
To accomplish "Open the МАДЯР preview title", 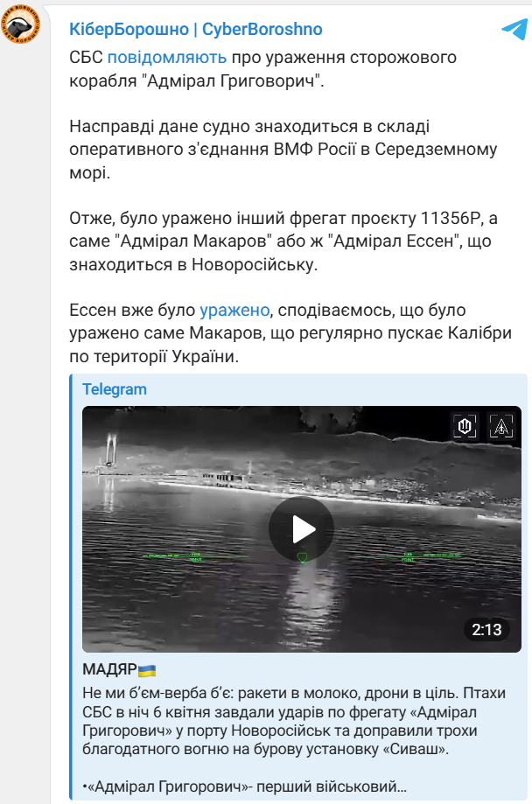I will click(109, 669).
